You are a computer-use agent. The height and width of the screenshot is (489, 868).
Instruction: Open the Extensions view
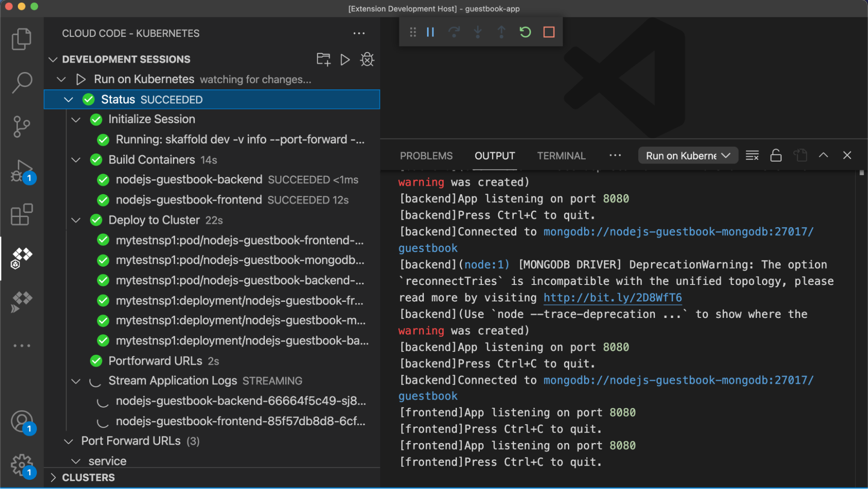point(21,215)
